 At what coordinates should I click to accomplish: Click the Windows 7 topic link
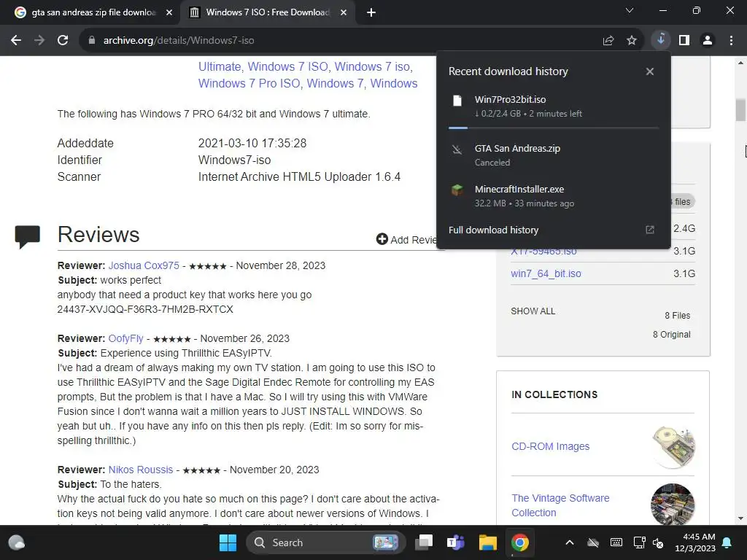[x=335, y=83]
